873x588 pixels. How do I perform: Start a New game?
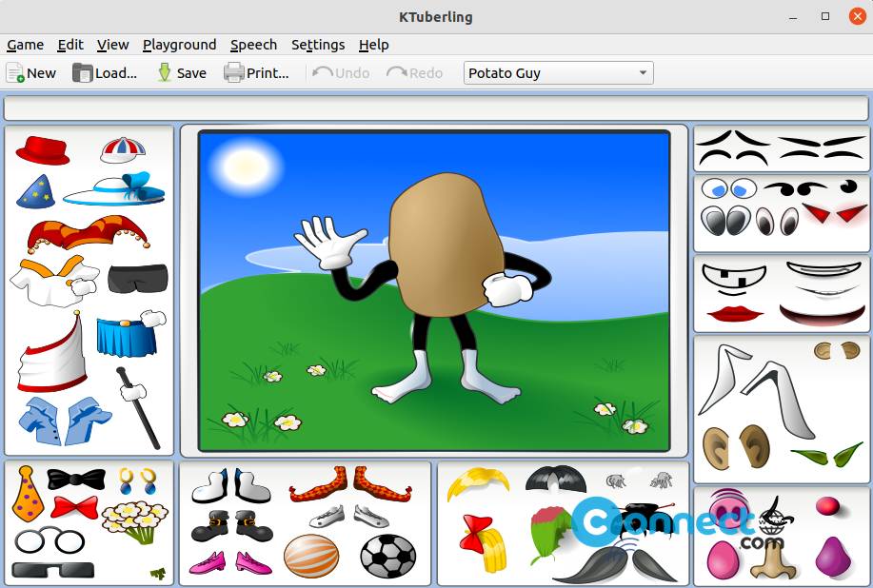(31, 73)
